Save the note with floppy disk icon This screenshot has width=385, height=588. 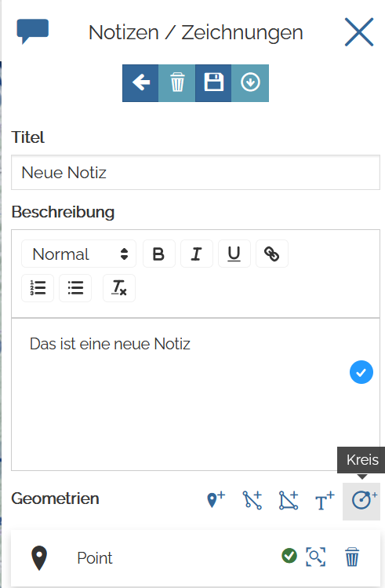[x=213, y=83]
